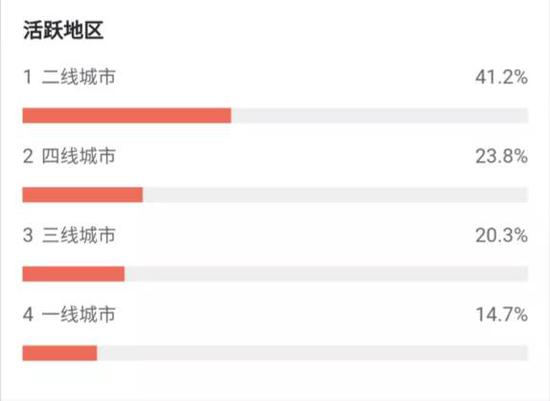Select the 三线城市 row label

(x=79, y=235)
